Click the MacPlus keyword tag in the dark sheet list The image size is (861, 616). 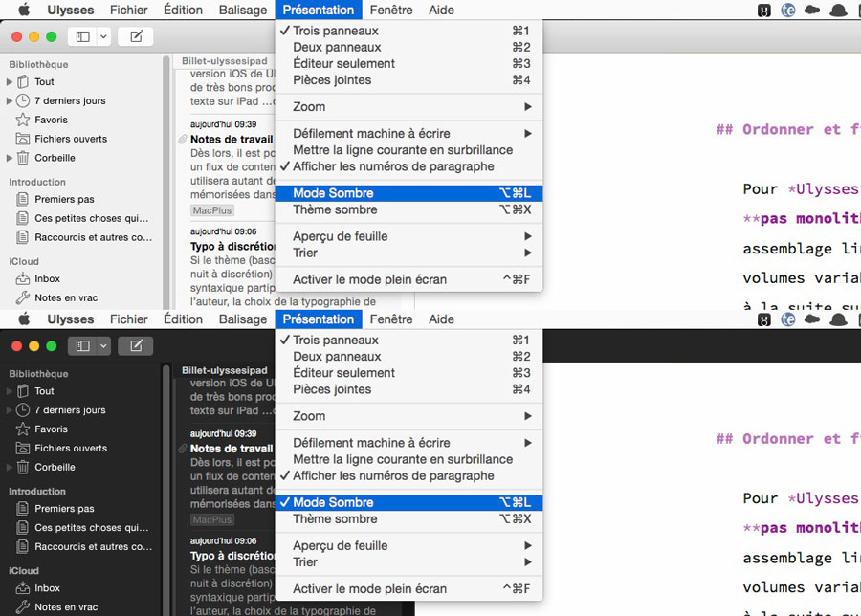(212, 519)
